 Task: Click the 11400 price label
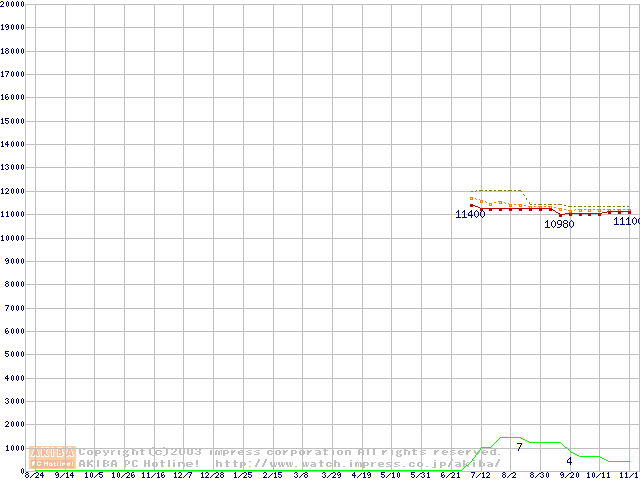tap(470, 215)
